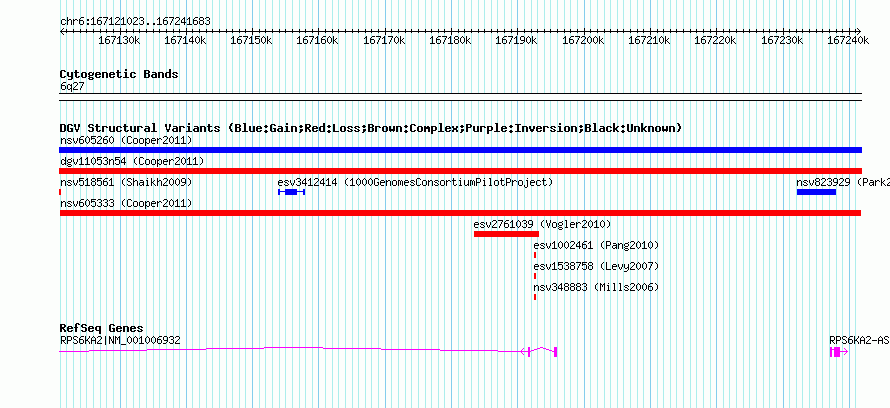The image size is (890, 408).
Task: Open the esv1538758 (Levy2007) label
Action: 596,266
